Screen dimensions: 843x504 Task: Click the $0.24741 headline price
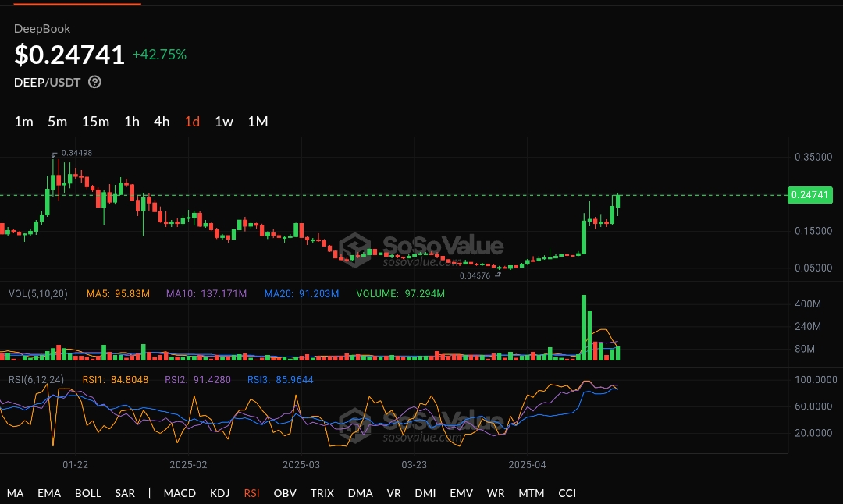click(x=69, y=55)
